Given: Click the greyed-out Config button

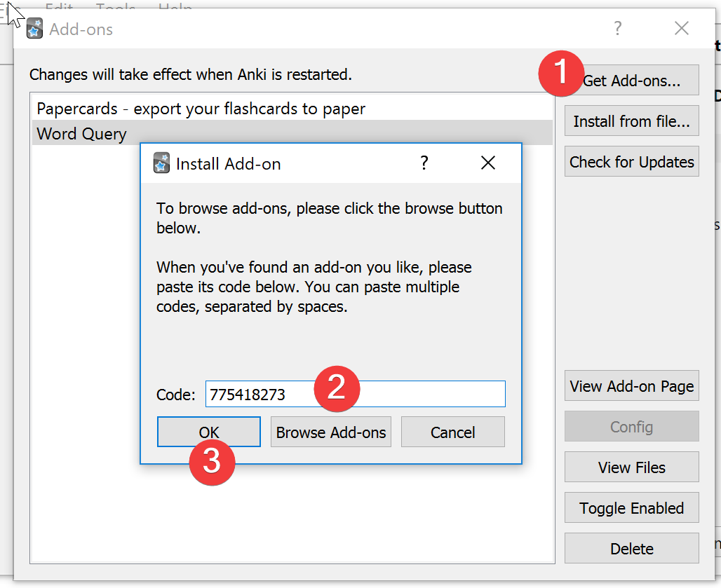Looking at the screenshot, I should click(x=632, y=426).
